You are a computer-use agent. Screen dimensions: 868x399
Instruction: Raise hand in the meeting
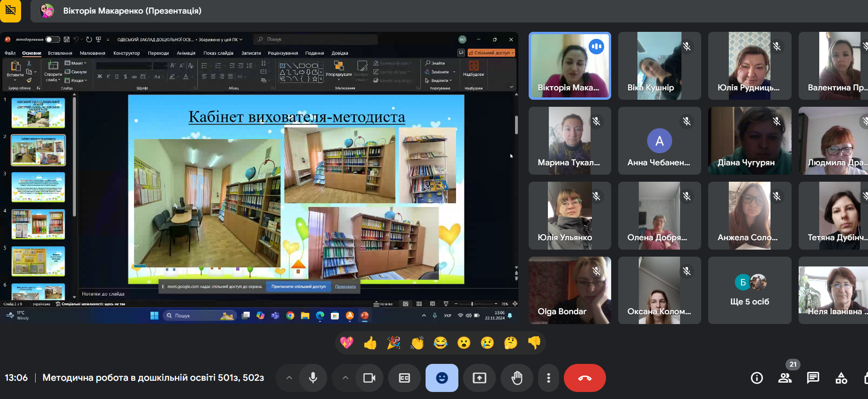[x=517, y=378]
